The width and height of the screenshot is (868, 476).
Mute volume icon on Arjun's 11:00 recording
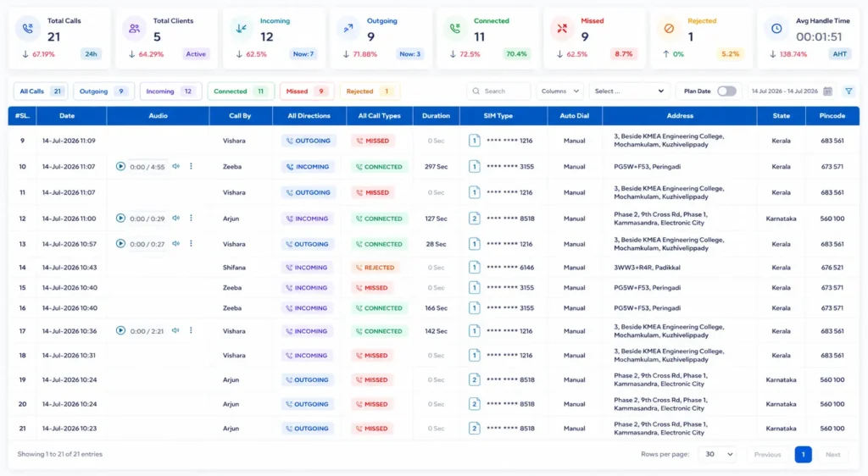click(x=175, y=219)
